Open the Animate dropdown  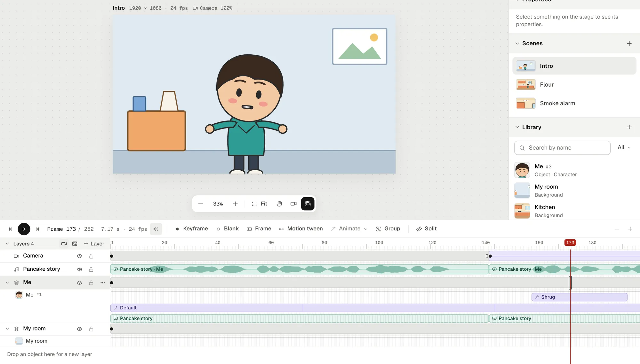(349, 229)
